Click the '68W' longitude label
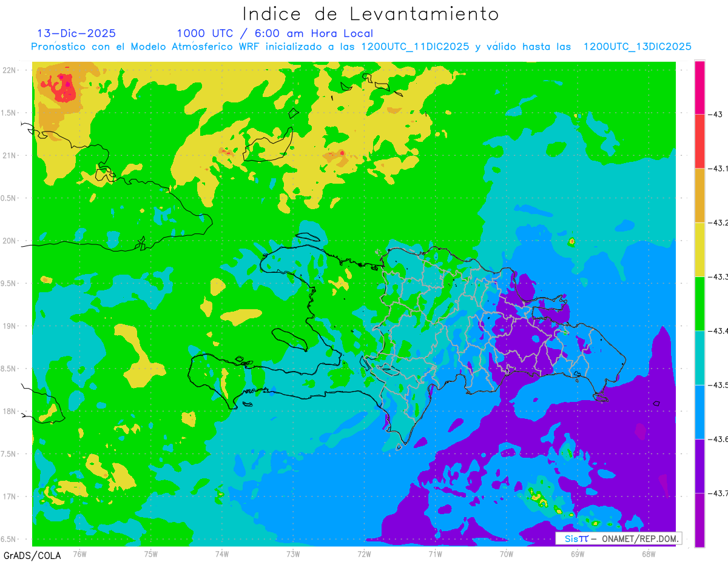Screen dimensions: 728x562 [649, 554]
